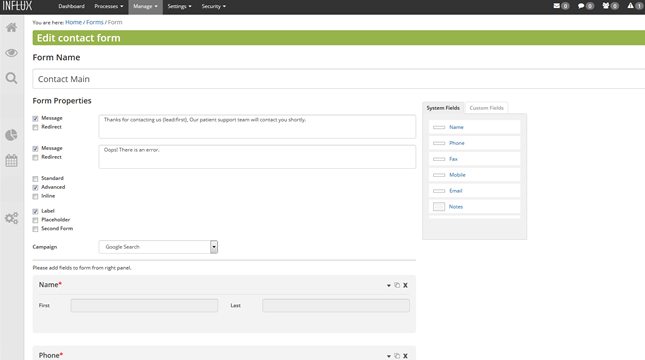Enable the Placeholder checkbox
Viewport: 645px width, 360px height.
[35, 220]
